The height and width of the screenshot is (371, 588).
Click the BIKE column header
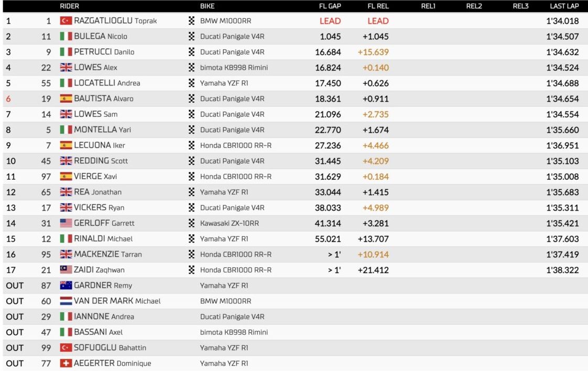[208, 6]
